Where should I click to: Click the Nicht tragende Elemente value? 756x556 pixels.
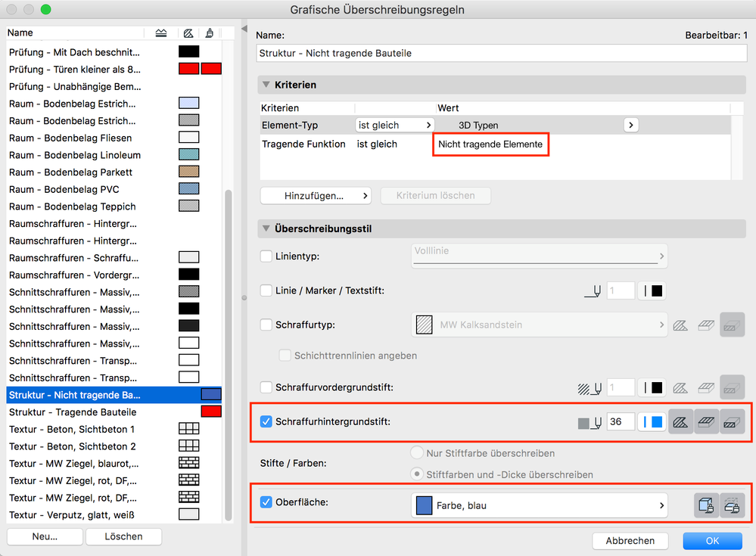[x=490, y=144]
